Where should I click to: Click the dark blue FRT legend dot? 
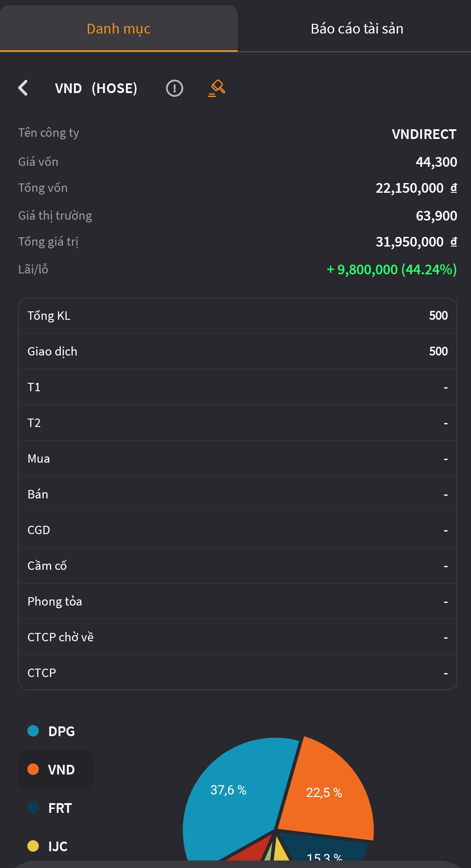33,808
